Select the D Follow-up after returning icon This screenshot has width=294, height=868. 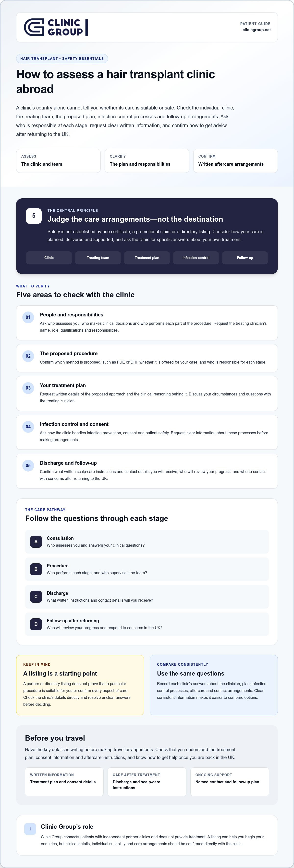(36, 624)
